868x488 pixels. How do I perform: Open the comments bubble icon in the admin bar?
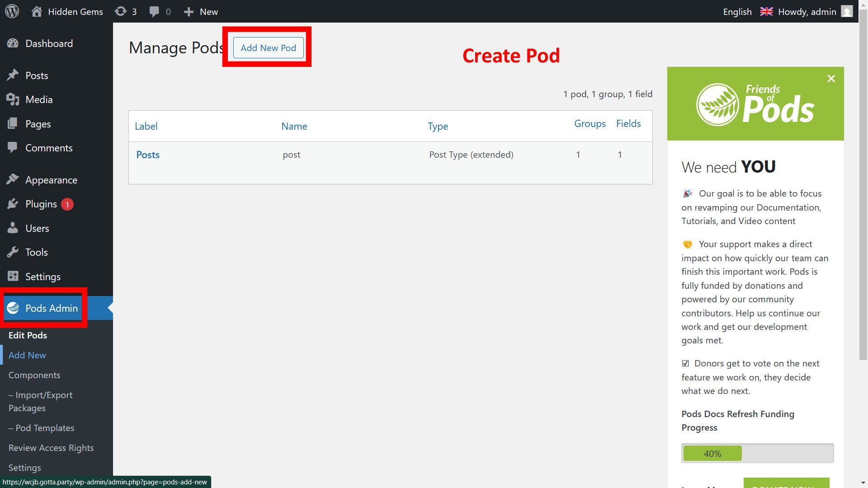pyautogui.click(x=154, y=11)
